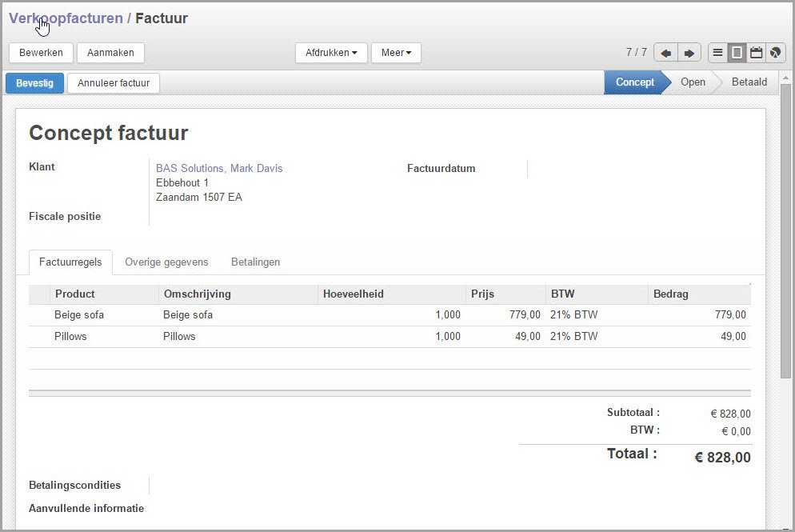This screenshot has width=795, height=532.
Task: Click the Aanmaken button
Action: tap(110, 53)
